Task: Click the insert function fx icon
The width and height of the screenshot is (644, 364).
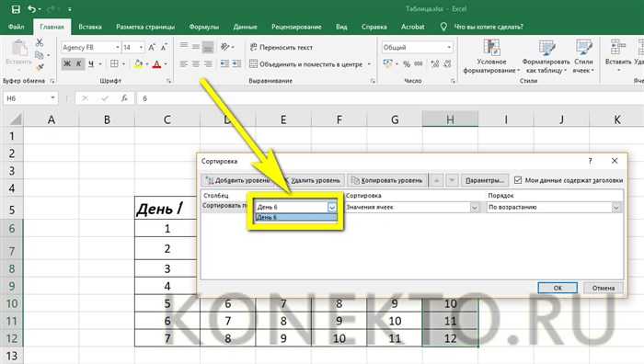Action: tap(124, 98)
